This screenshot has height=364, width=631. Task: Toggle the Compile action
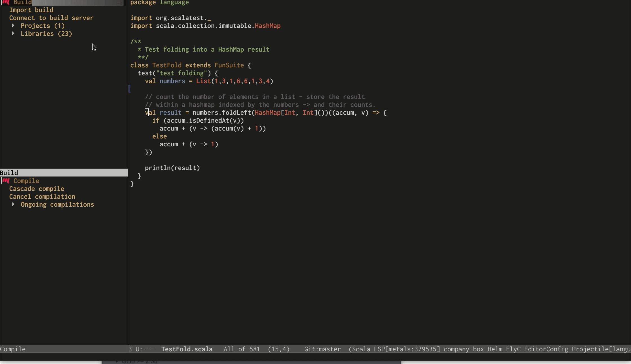click(x=26, y=181)
